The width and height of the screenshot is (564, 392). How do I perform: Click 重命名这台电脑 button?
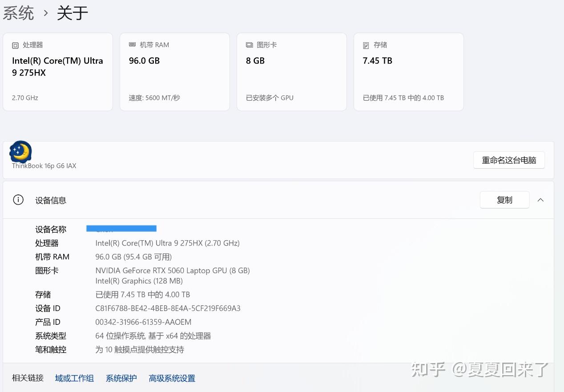pos(509,160)
